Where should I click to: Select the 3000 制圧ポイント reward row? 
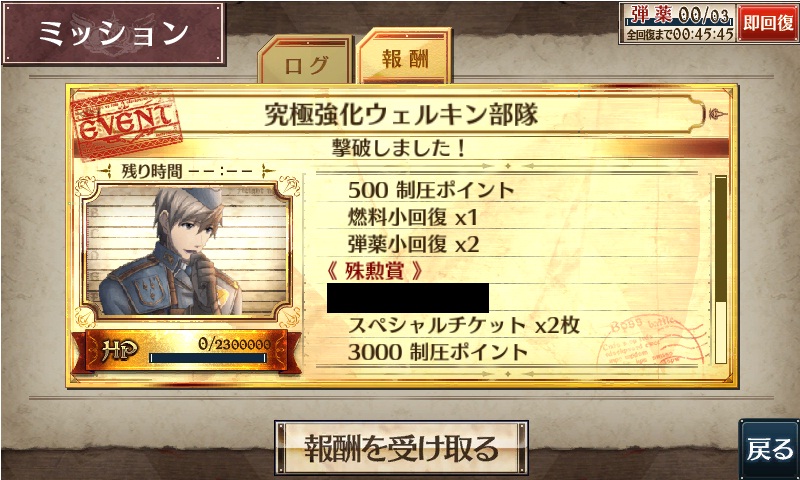(x=508, y=352)
